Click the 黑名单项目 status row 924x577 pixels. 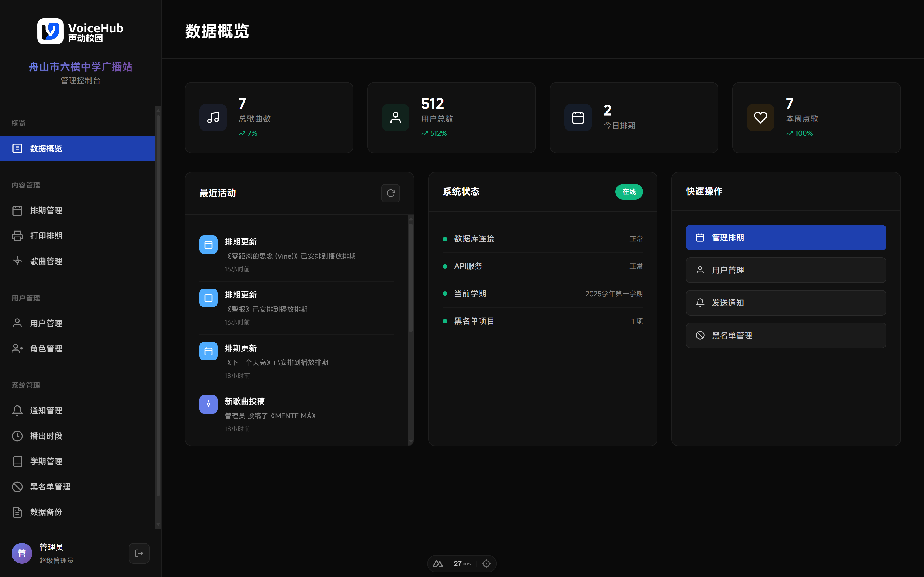click(x=542, y=321)
